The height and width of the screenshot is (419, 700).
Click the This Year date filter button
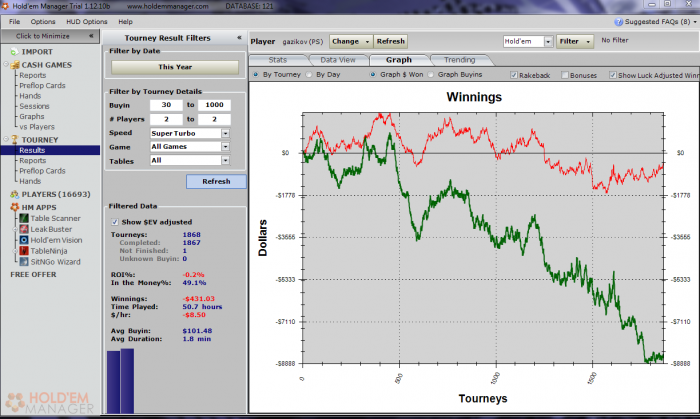point(175,67)
